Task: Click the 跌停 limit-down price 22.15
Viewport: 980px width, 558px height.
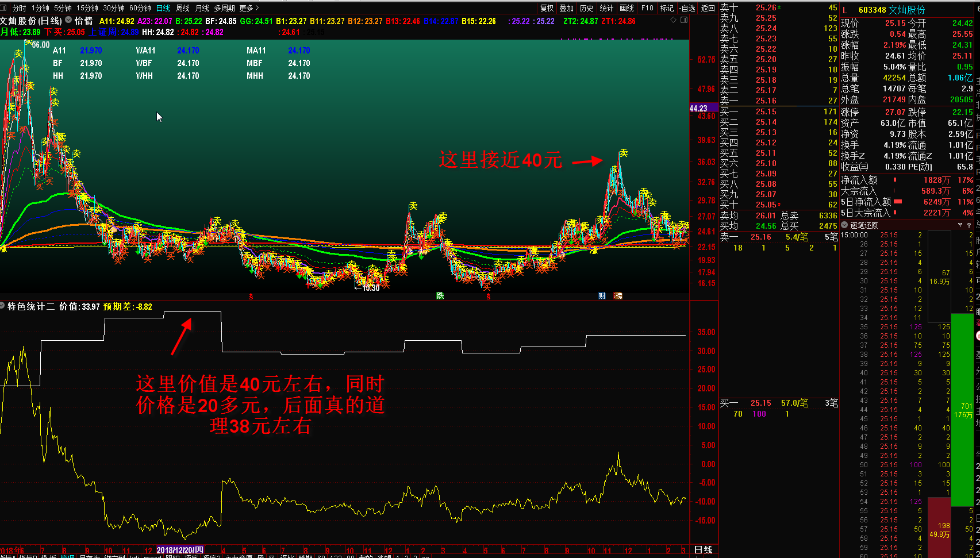Action: click(963, 112)
